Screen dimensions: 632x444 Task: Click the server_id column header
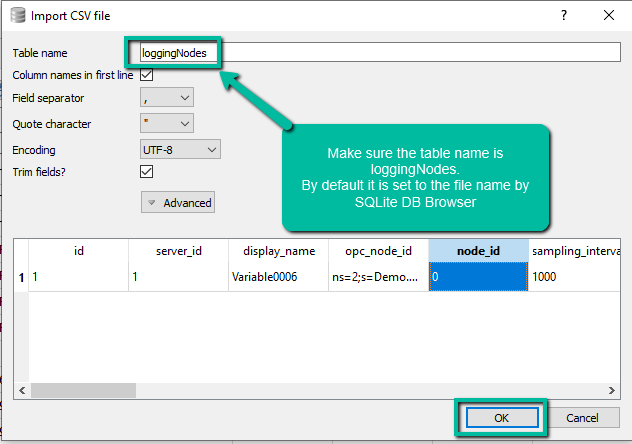point(178,251)
